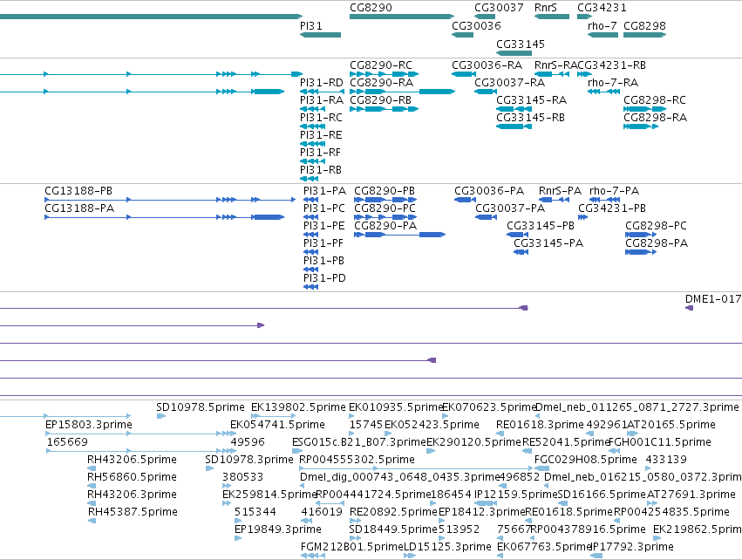Select protein CG8290-PB
Screen dimensions: 742x560
pyautogui.click(x=385, y=200)
